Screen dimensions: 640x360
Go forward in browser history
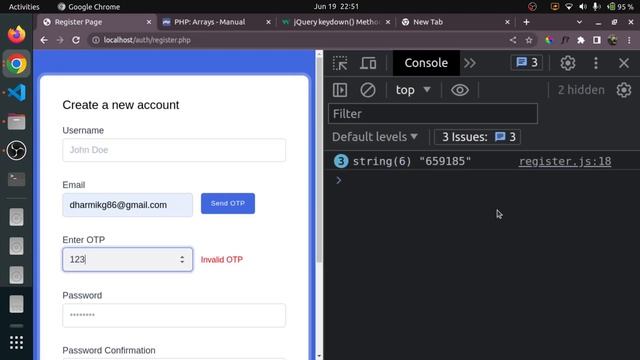pyautogui.click(x=60, y=40)
